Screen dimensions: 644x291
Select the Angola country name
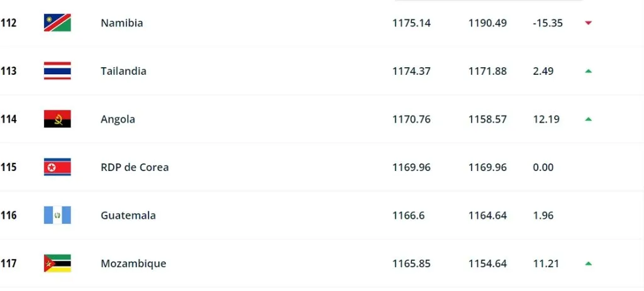tap(118, 119)
